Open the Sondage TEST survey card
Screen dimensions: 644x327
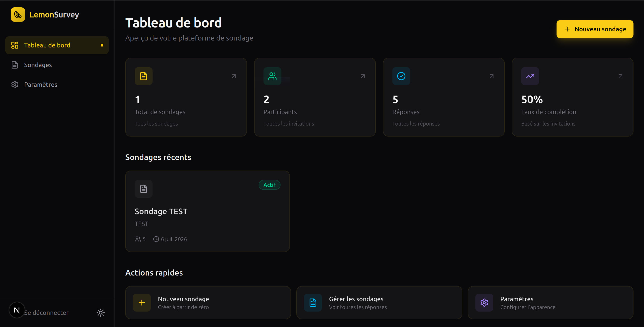click(208, 211)
